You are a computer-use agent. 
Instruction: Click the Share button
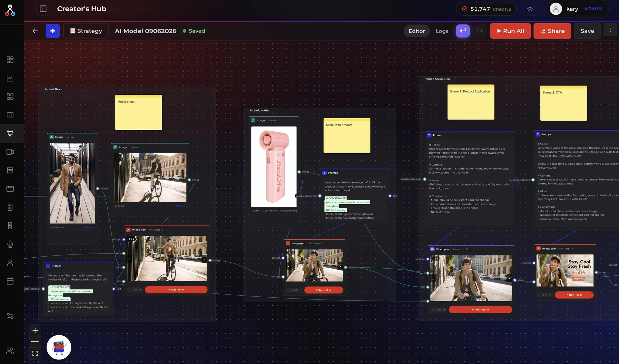tap(552, 31)
